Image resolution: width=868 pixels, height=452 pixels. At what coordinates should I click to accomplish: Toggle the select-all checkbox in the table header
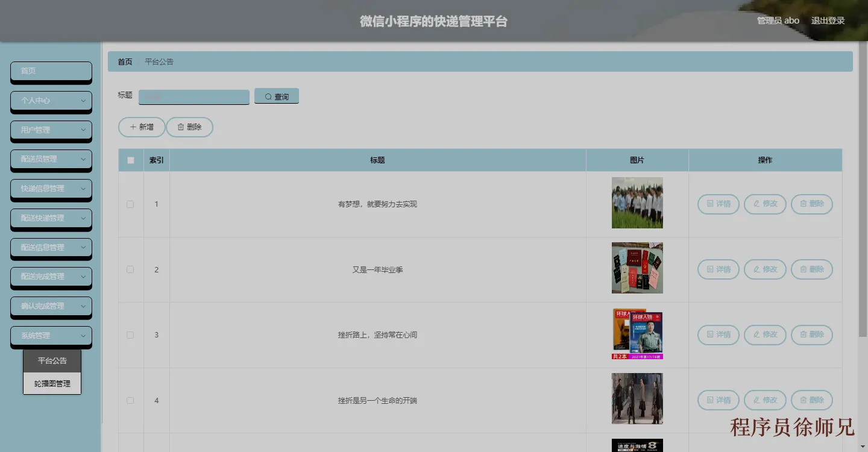[x=131, y=160]
